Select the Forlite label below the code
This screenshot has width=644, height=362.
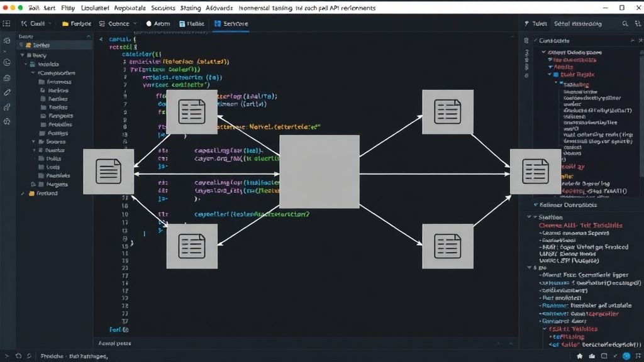(x=119, y=329)
